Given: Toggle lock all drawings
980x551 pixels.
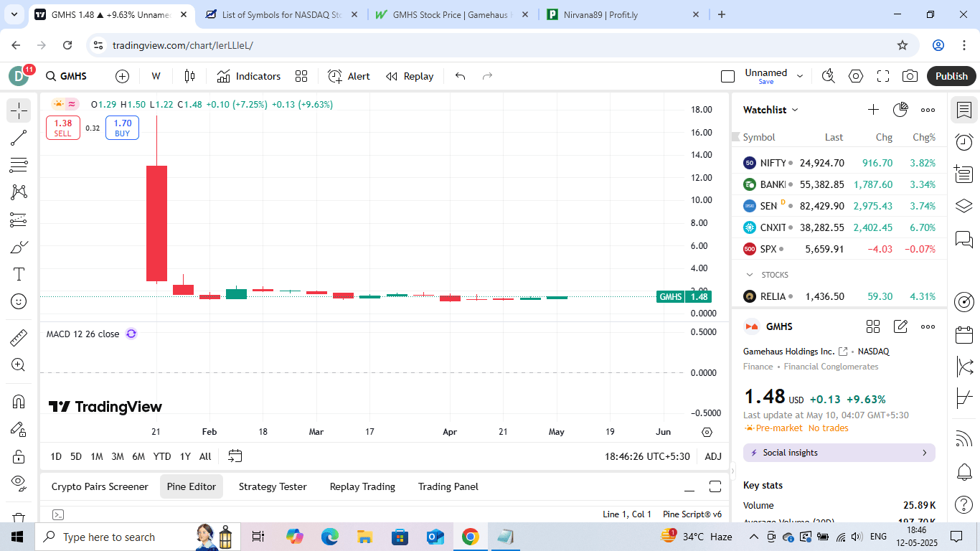Looking at the screenshot, I should (x=19, y=456).
